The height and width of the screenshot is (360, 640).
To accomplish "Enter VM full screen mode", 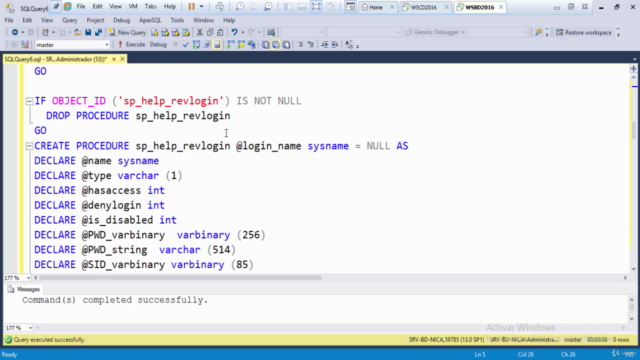I will point(316,7).
